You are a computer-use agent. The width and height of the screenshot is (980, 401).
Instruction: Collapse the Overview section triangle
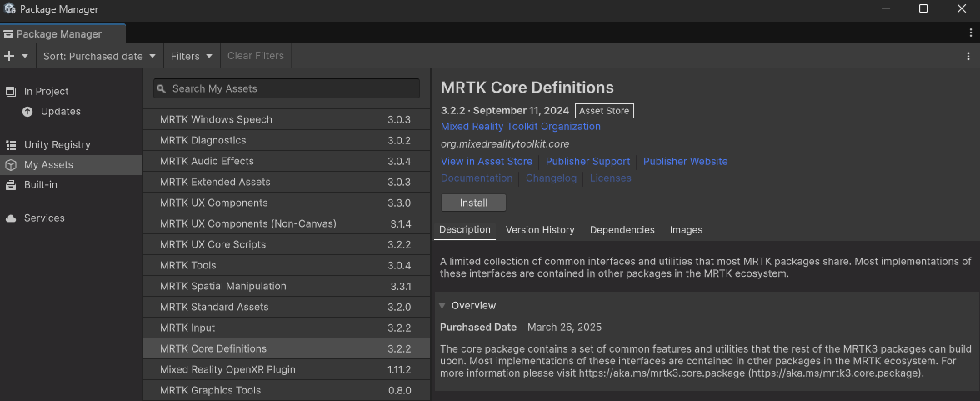442,306
